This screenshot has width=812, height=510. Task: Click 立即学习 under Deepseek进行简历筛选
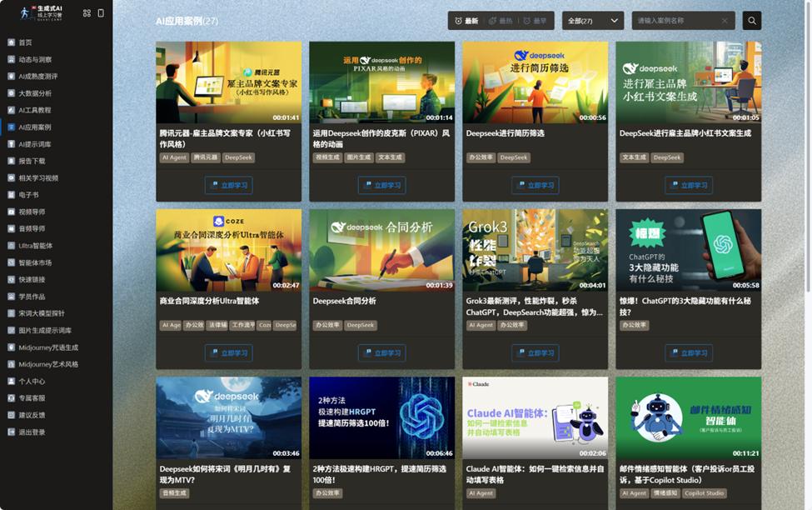click(x=535, y=185)
